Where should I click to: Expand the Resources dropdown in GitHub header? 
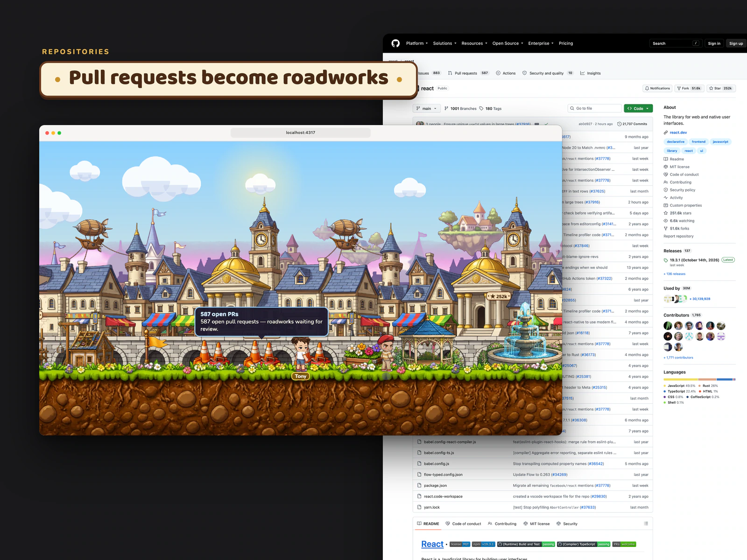(x=474, y=43)
